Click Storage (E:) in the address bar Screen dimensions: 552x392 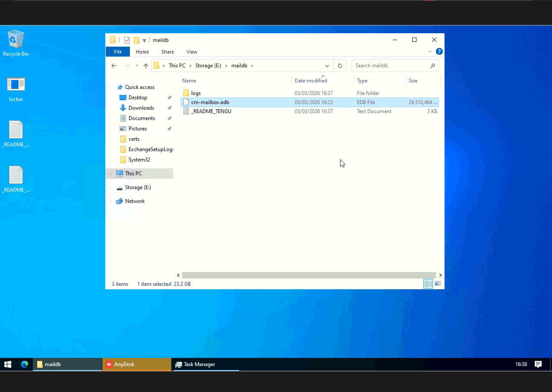click(208, 66)
